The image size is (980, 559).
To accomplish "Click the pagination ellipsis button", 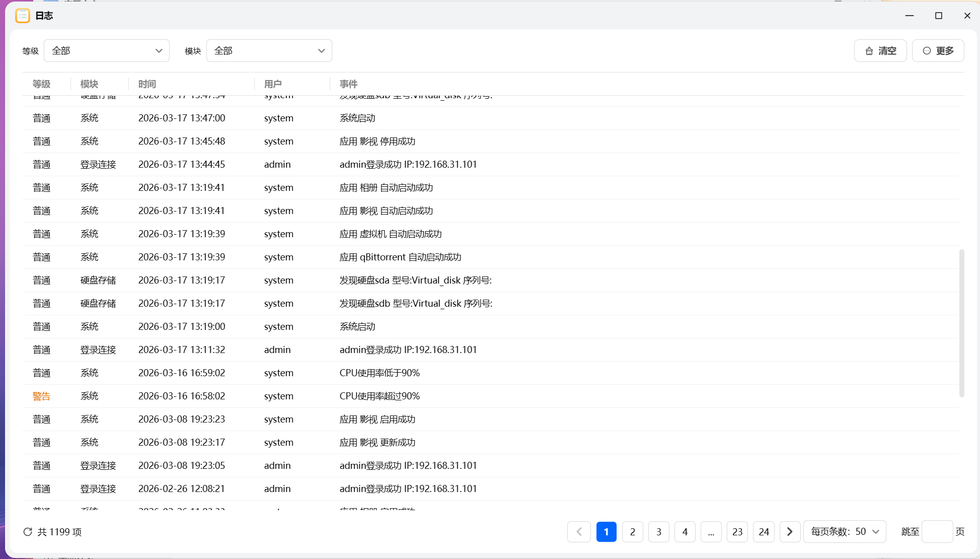I will click(x=711, y=532).
